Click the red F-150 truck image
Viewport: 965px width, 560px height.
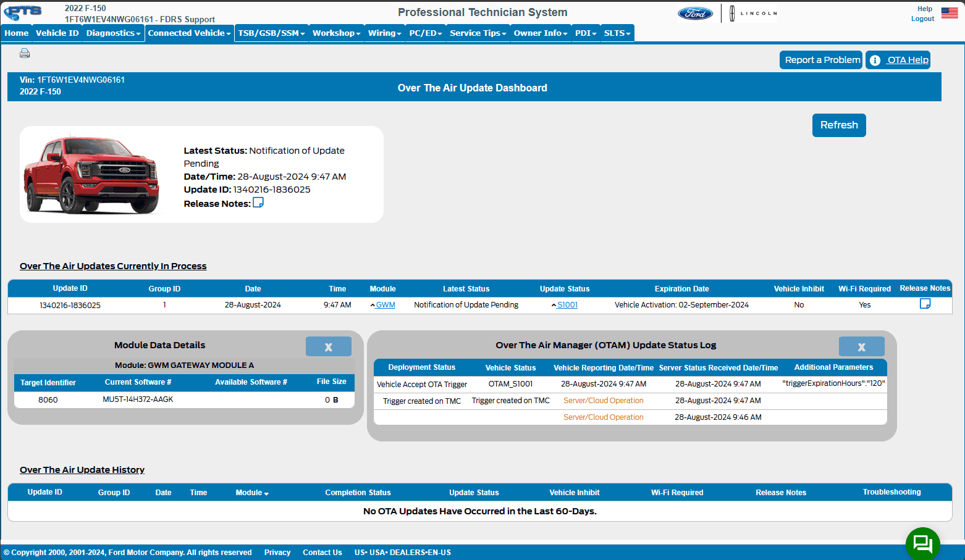pos(91,175)
